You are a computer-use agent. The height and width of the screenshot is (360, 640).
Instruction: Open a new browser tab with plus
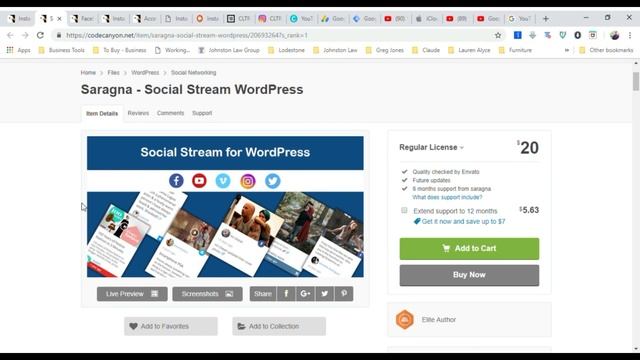tap(546, 19)
